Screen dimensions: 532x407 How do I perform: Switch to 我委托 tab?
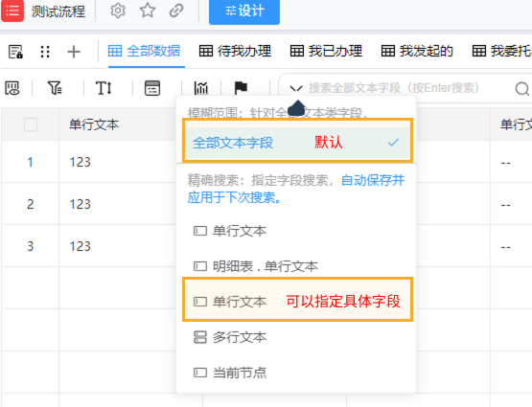coord(501,51)
